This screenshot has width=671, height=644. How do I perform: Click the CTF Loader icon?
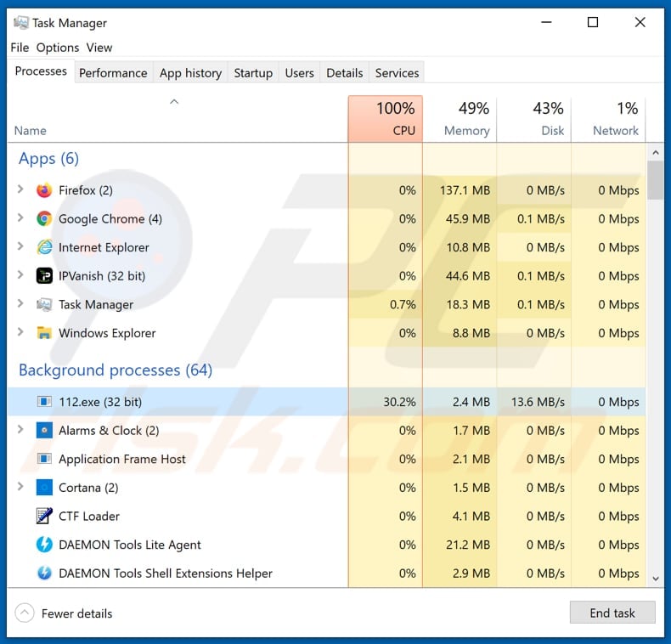pos(44,516)
